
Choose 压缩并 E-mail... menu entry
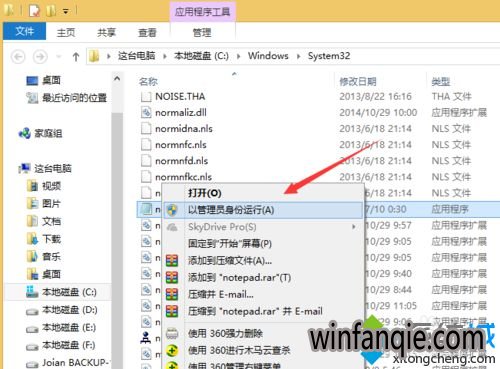[221, 294]
